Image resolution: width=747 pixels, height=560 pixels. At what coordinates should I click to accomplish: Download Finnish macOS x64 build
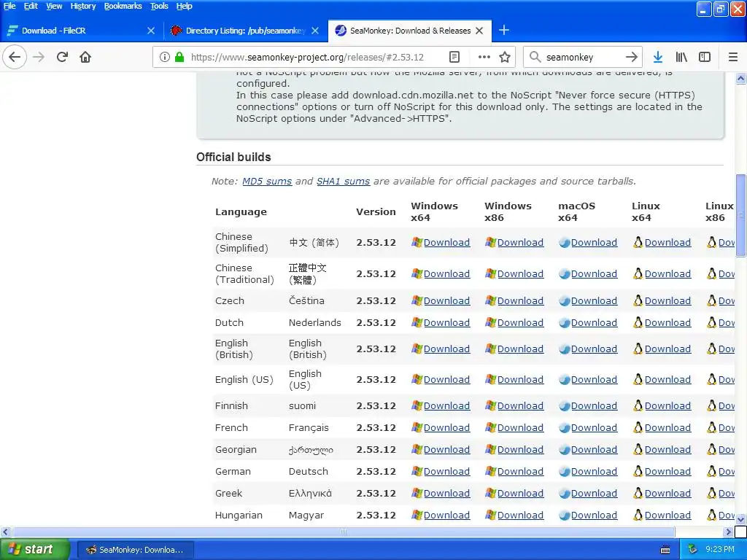pos(594,405)
